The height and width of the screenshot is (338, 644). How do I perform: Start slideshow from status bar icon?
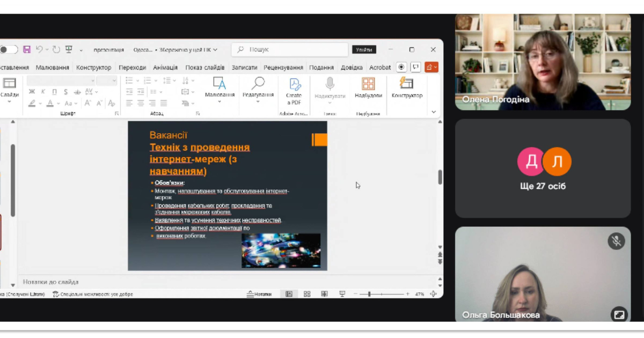[342, 294]
